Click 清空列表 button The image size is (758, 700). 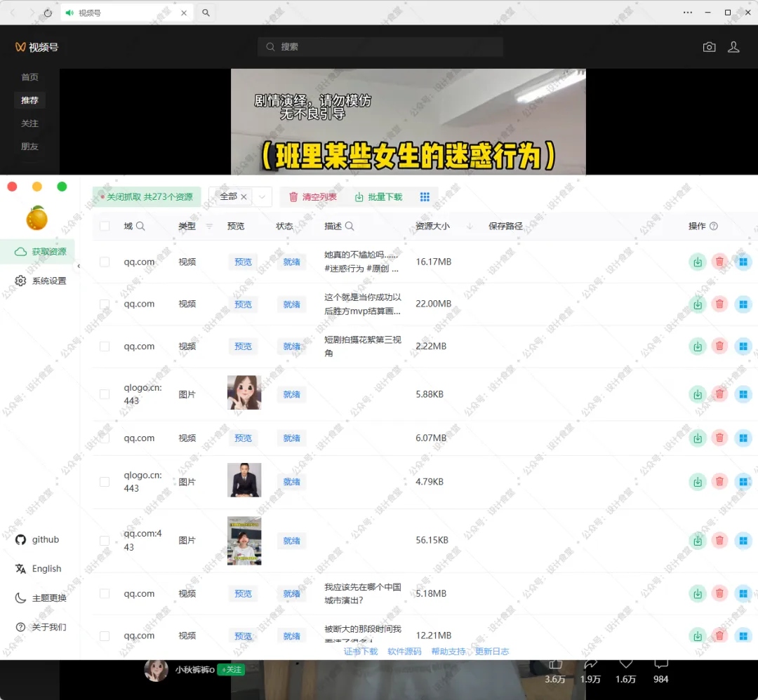point(313,196)
